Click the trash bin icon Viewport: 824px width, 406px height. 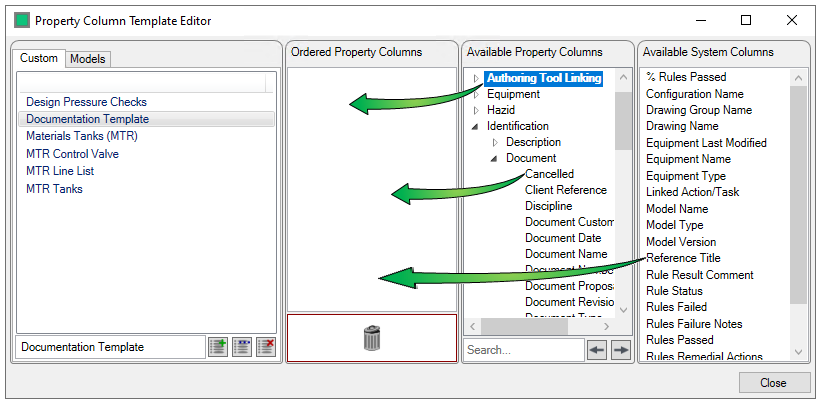(372, 338)
